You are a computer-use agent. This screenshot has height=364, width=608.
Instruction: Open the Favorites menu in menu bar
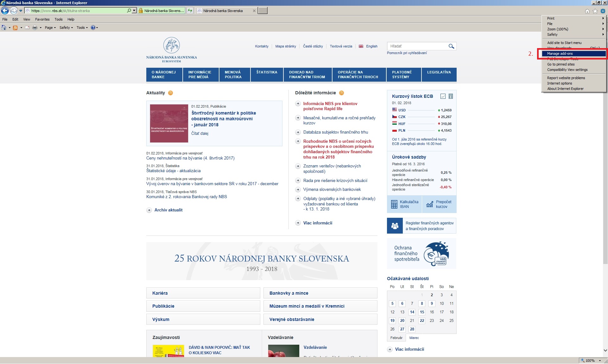tap(42, 19)
